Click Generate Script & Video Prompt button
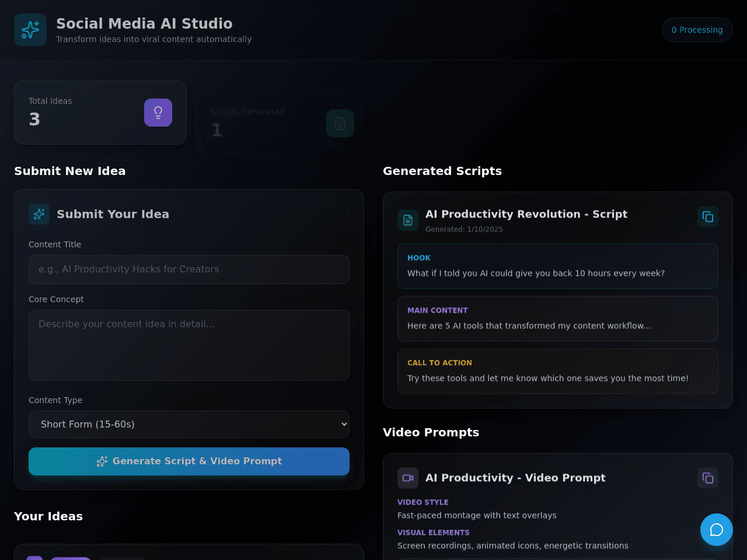Image resolution: width=747 pixels, height=560 pixels. pos(189,461)
